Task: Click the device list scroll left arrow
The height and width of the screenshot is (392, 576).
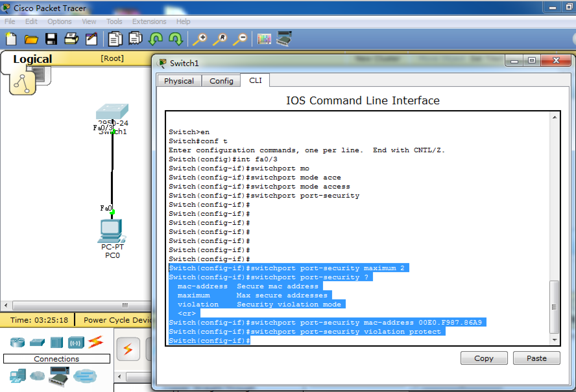Action: click(x=120, y=376)
